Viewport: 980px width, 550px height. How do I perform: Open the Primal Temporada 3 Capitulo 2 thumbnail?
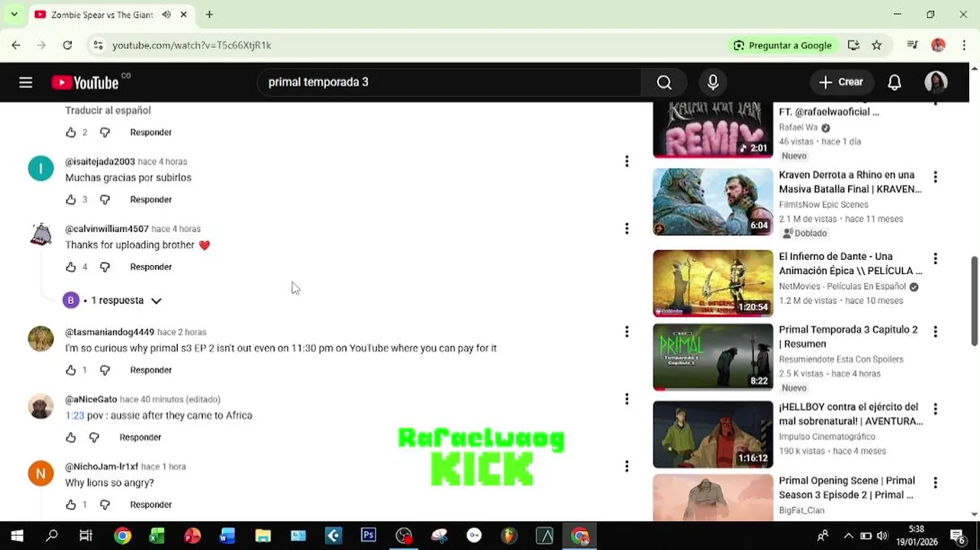pos(713,357)
